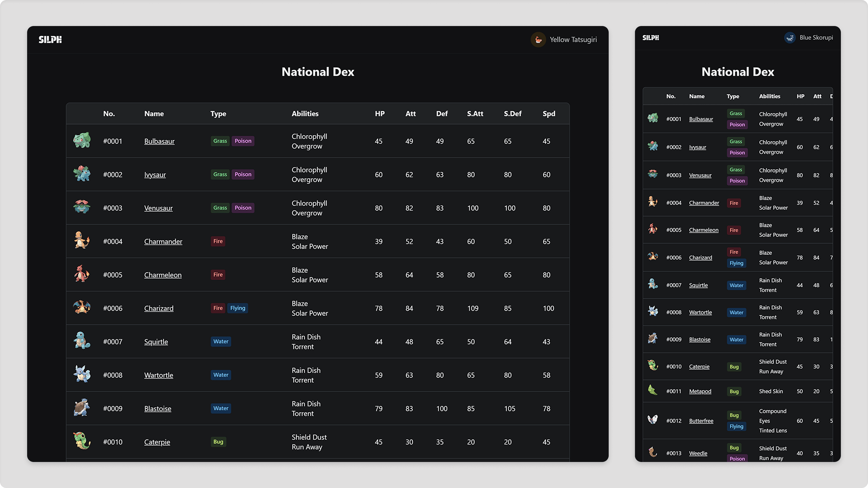The image size is (868, 488).
Task: Click Squirtle sprite in mobile table
Action: pos(653,284)
